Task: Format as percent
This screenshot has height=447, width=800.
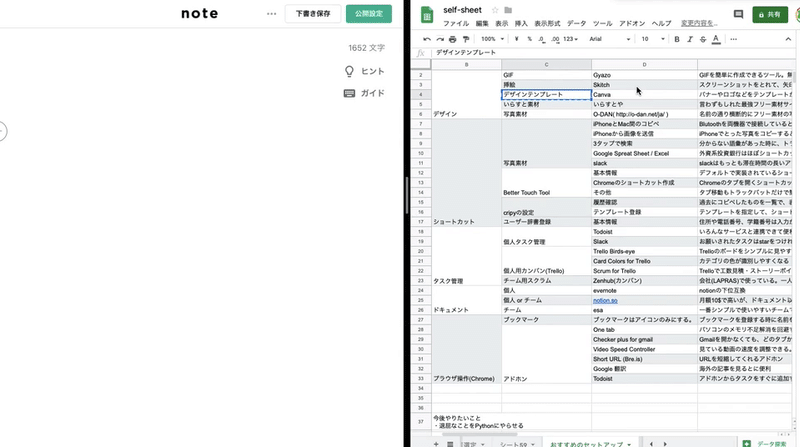Action: click(529, 39)
